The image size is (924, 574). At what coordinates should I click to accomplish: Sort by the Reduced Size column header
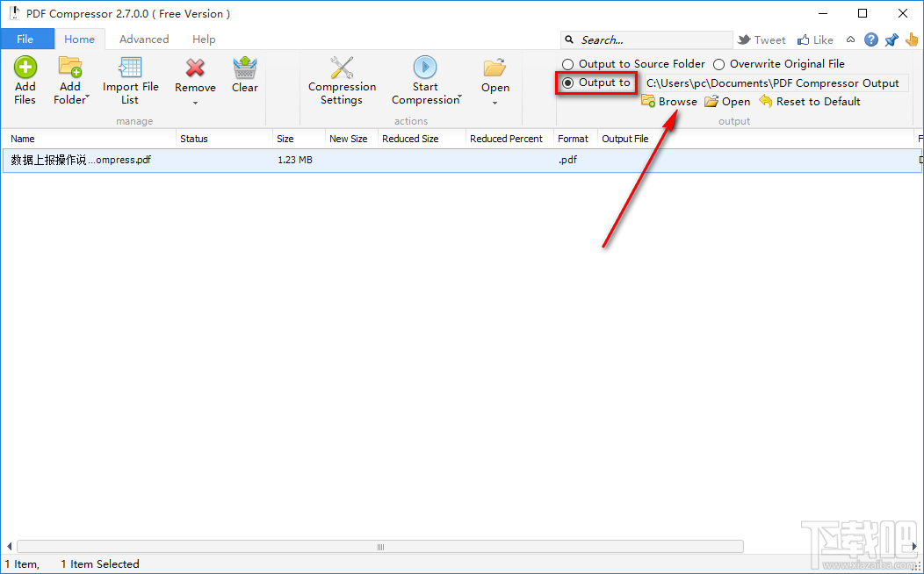422,139
